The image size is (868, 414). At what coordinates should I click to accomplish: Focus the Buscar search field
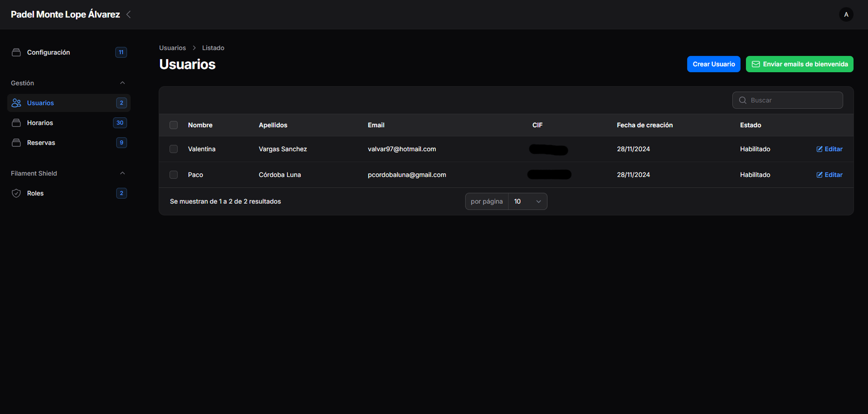[x=793, y=100]
